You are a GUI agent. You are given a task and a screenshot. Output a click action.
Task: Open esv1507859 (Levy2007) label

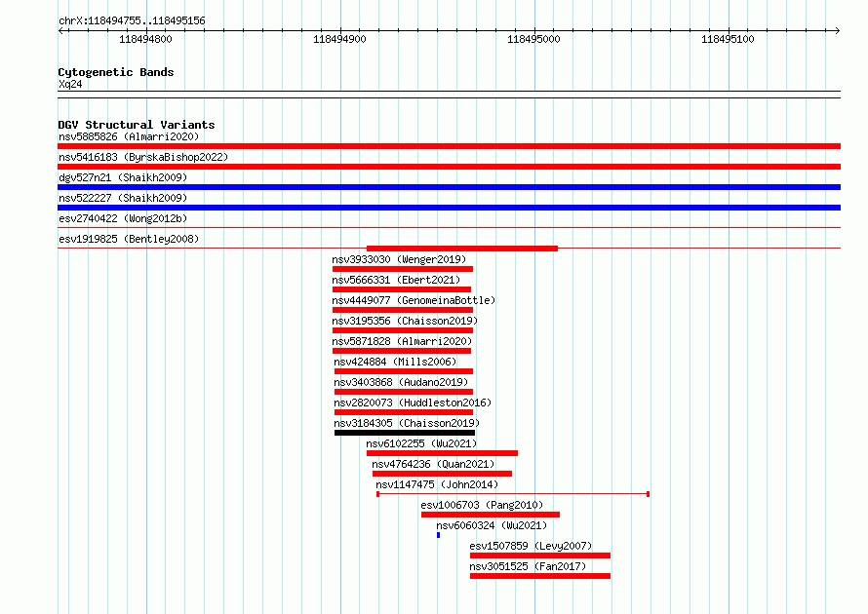pyautogui.click(x=531, y=546)
